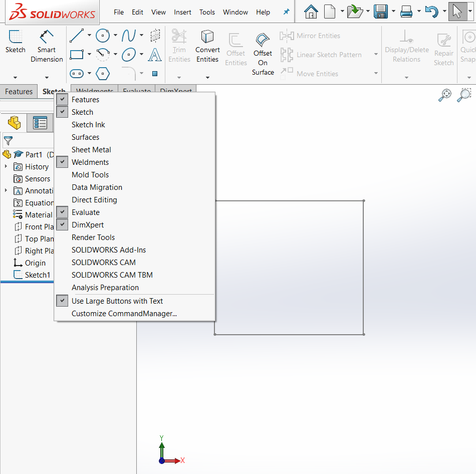Enable the Sketch Ink tab
The width and height of the screenshot is (476, 474).
click(x=134, y=124)
